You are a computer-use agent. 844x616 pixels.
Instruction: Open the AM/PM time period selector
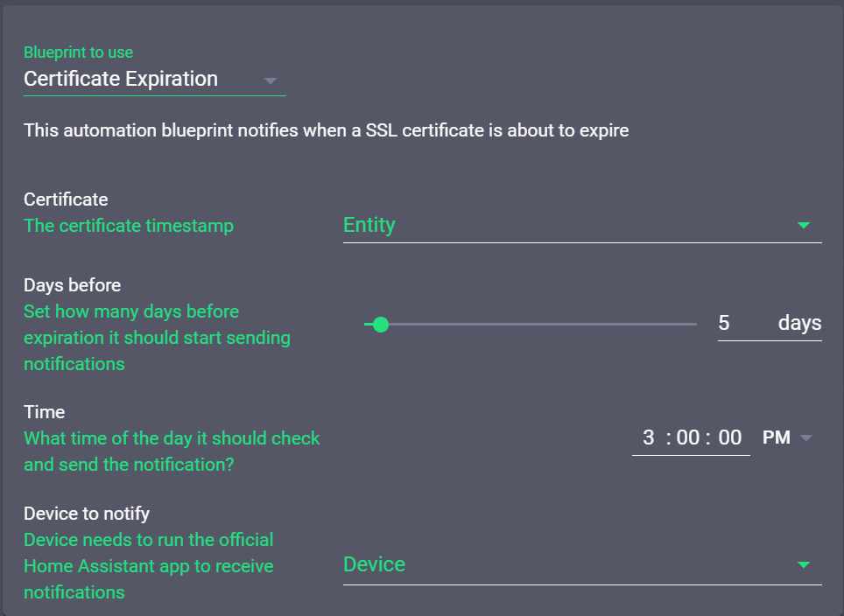784,437
